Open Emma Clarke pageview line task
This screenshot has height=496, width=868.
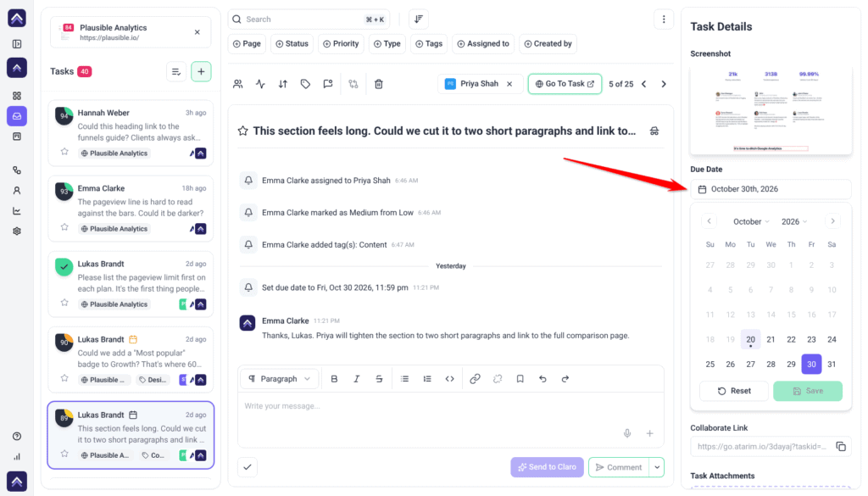click(x=131, y=209)
